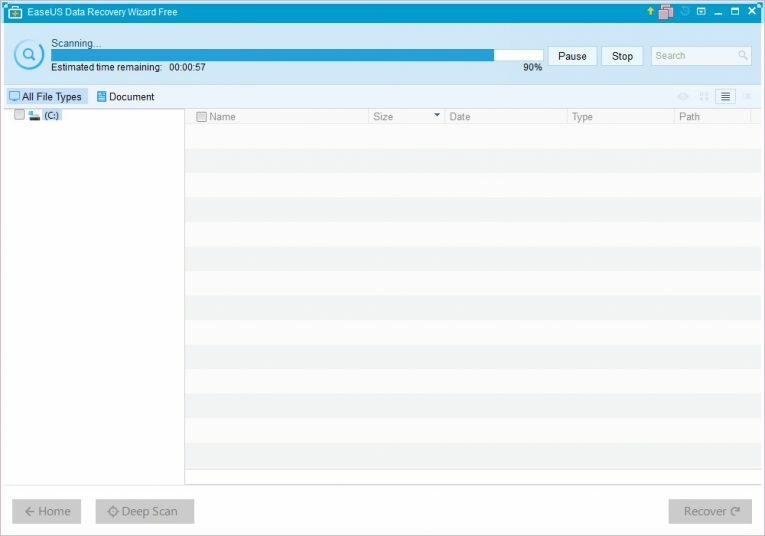This screenshot has width=765, height=536.
Task: Sort by the Type column header
Action: click(582, 117)
